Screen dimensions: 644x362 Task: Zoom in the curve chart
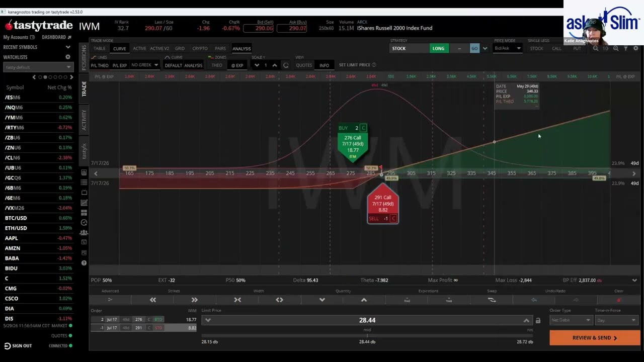pos(616,48)
